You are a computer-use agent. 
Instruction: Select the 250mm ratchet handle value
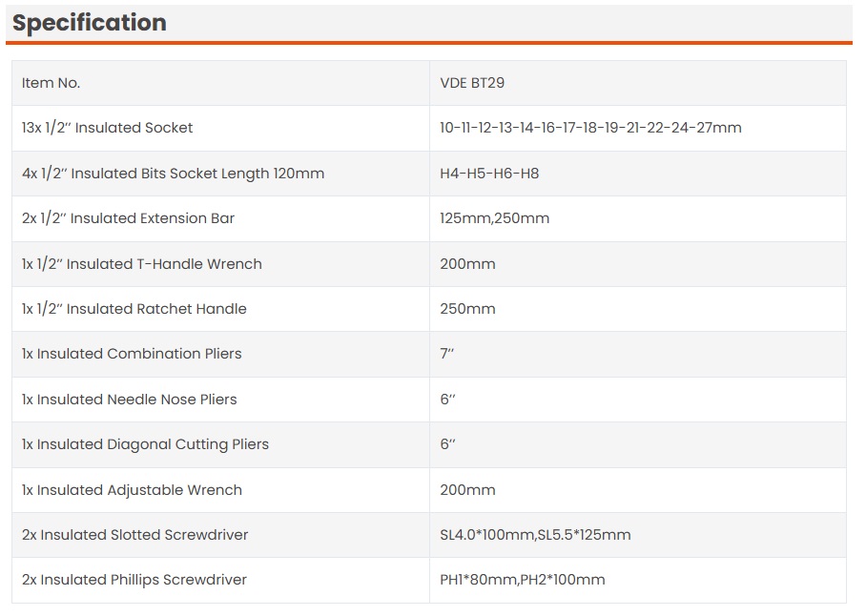467,309
